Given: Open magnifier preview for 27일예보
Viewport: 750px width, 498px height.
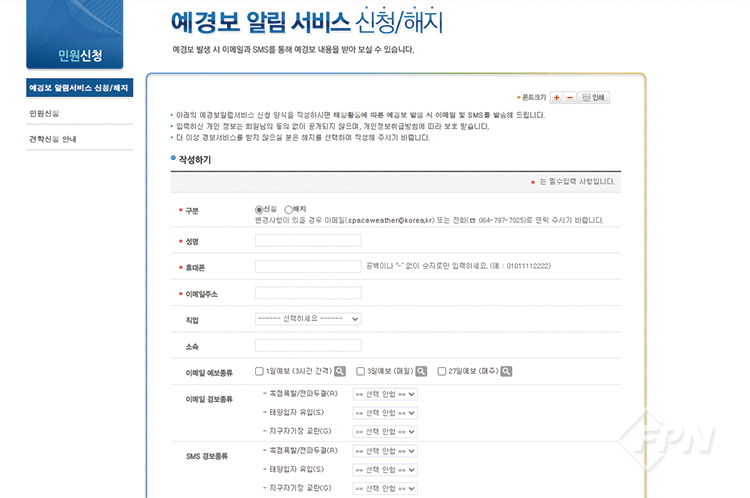Looking at the screenshot, I should (506, 371).
